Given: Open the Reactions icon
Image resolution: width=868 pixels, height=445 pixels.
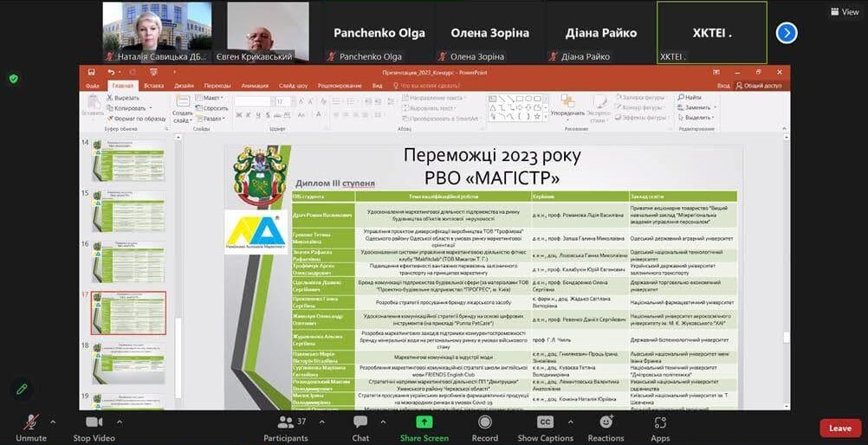Looking at the screenshot, I should 606,422.
